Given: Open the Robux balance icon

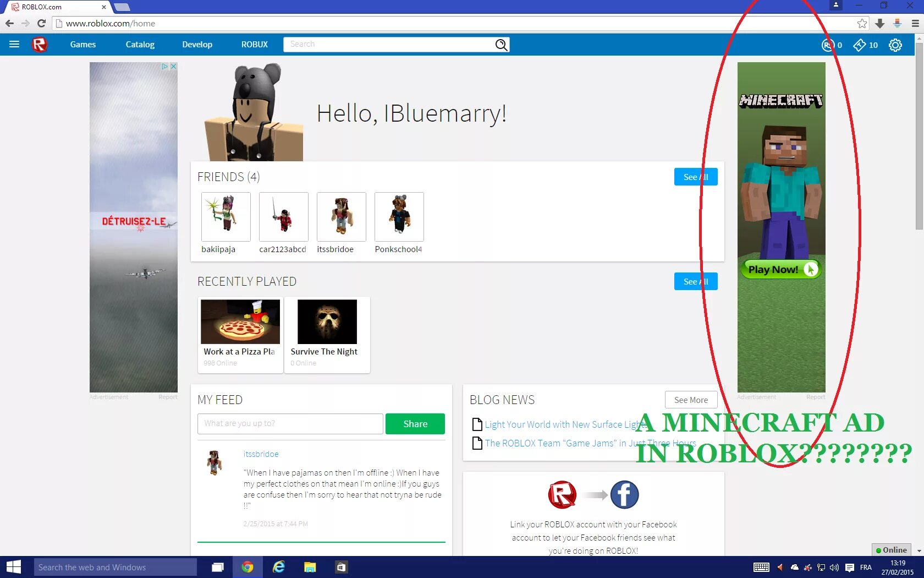Looking at the screenshot, I should pos(828,45).
